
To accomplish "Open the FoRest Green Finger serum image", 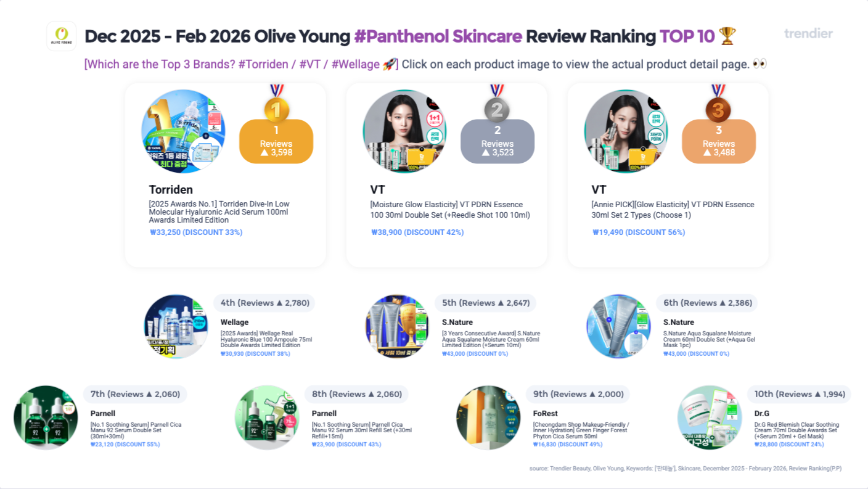I will pyautogui.click(x=488, y=417).
